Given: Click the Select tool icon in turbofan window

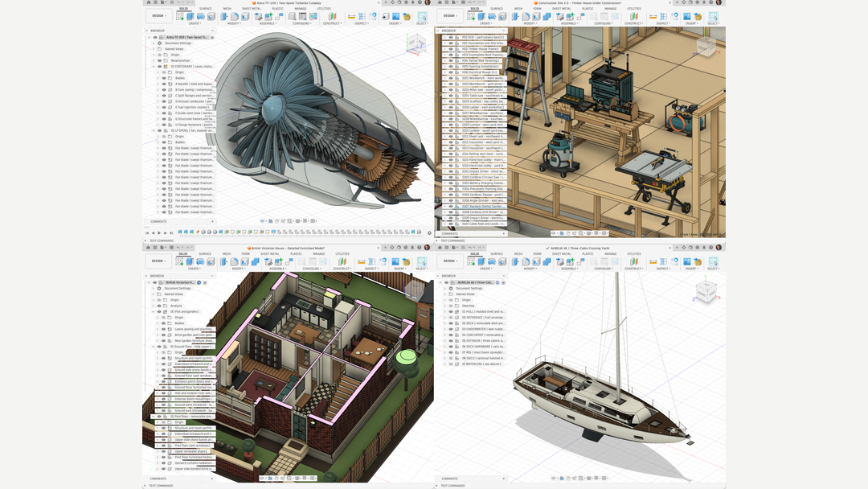Looking at the screenshot, I should 422,17.
